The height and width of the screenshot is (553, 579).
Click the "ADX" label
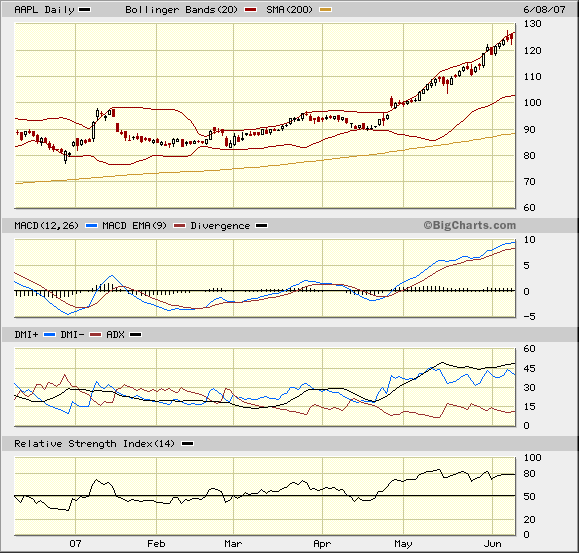click(x=115, y=334)
